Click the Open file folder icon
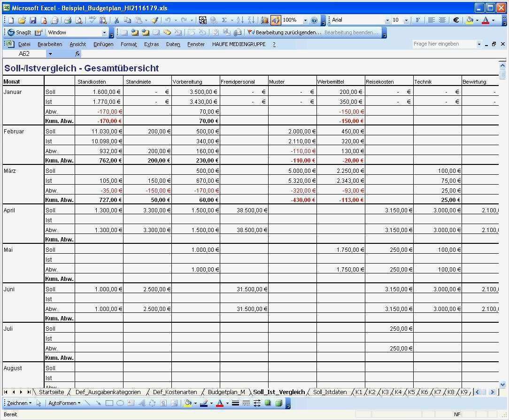The width and height of the screenshot is (509, 420). pyautogui.click(x=22, y=20)
